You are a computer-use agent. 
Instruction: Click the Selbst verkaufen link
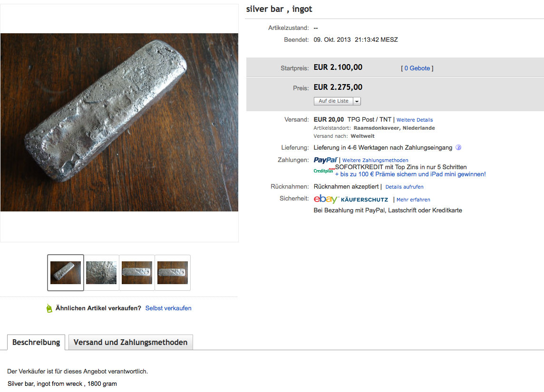tap(168, 308)
